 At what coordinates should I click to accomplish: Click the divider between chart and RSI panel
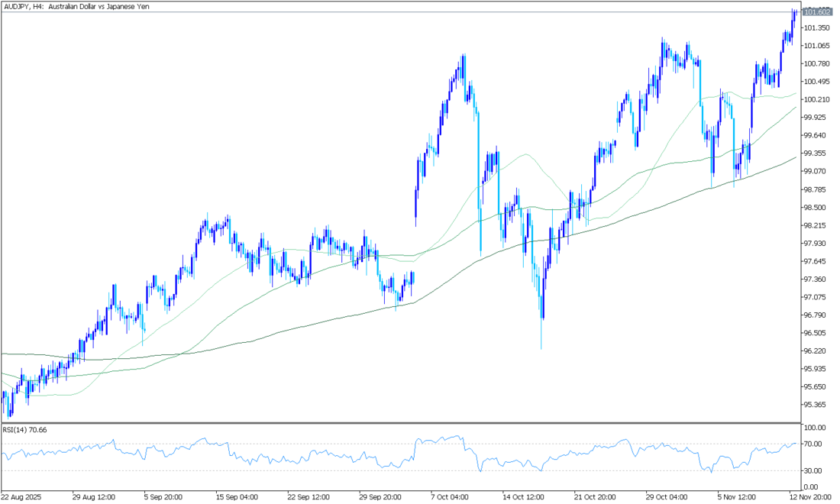tap(397, 422)
